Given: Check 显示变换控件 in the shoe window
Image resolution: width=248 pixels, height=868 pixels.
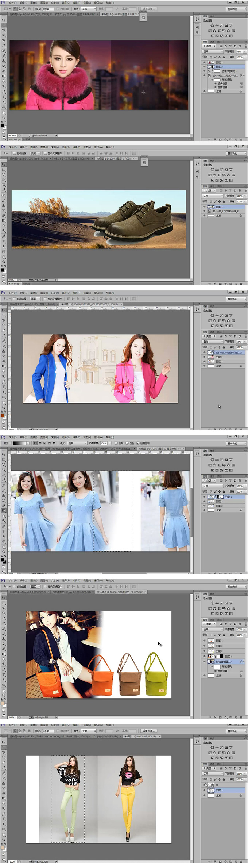Looking at the screenshot, I should point(45,153).
